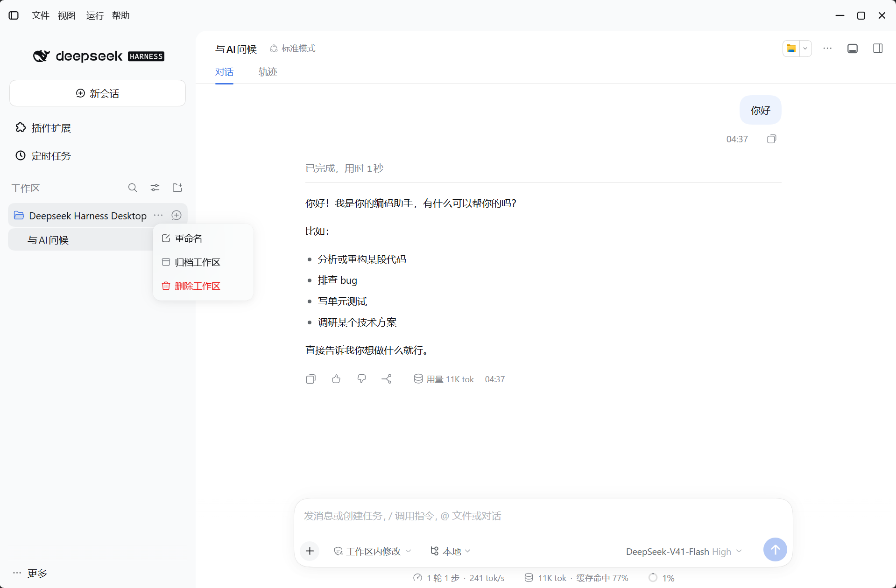The width and height of the screenshot is (896, 588).
Task: Select Deepseek Harness Desktop workspace
Action: (80, 216)
